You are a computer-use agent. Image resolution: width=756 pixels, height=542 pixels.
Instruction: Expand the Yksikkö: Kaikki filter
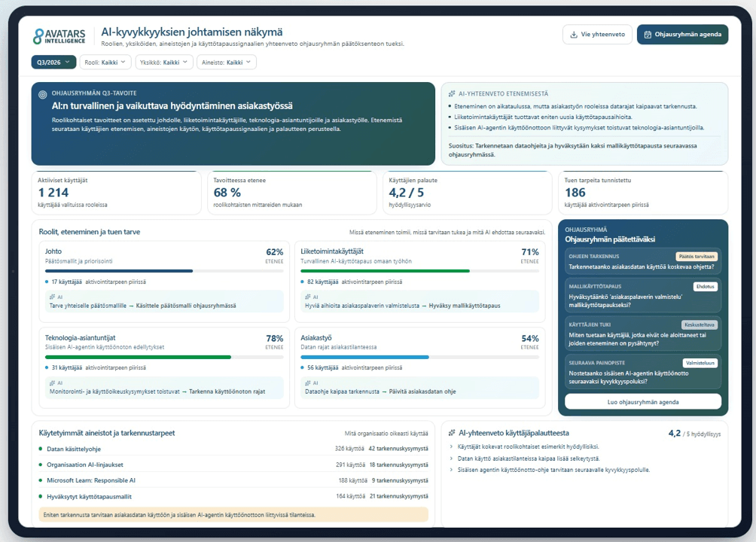pyautogui.click(x=164, y=62)
